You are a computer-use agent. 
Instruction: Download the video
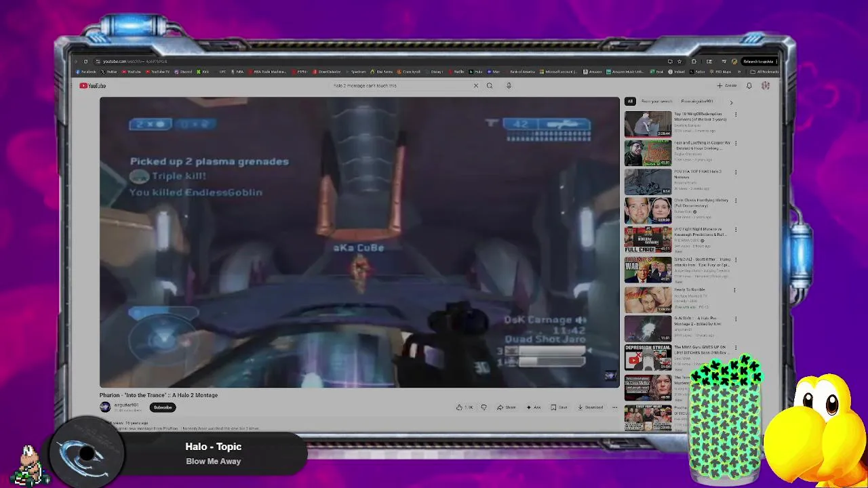coord(590,407)
